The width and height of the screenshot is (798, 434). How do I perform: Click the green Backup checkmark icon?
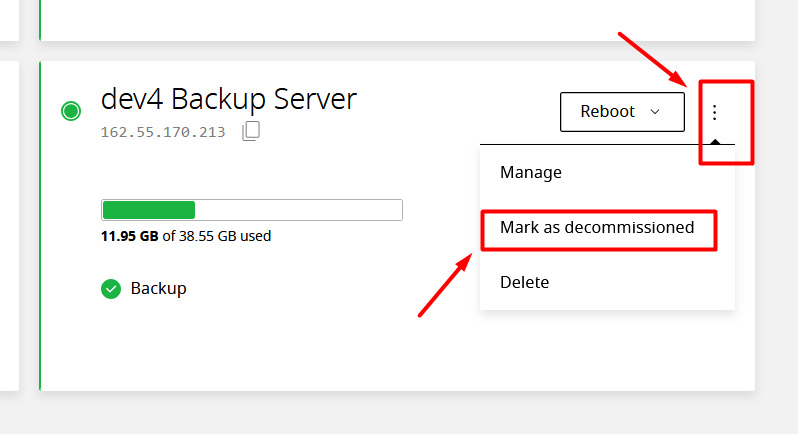pyautogui.click(x=111, y=289)
